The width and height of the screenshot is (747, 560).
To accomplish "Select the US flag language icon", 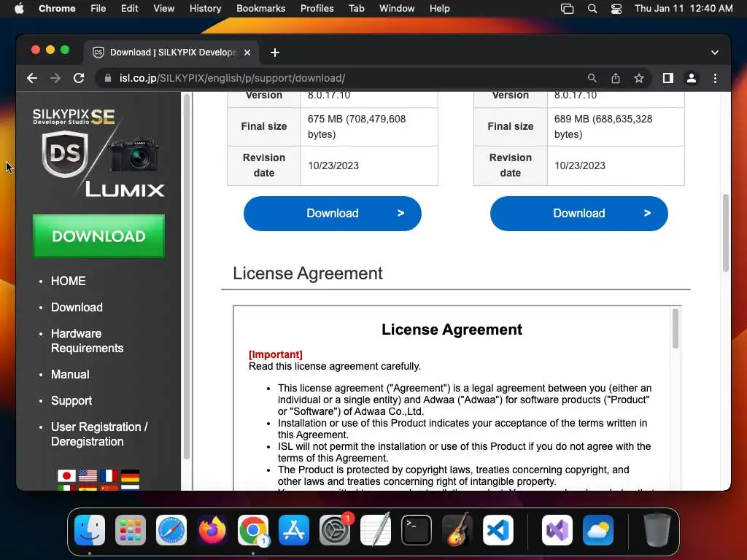I will (88, 475).
